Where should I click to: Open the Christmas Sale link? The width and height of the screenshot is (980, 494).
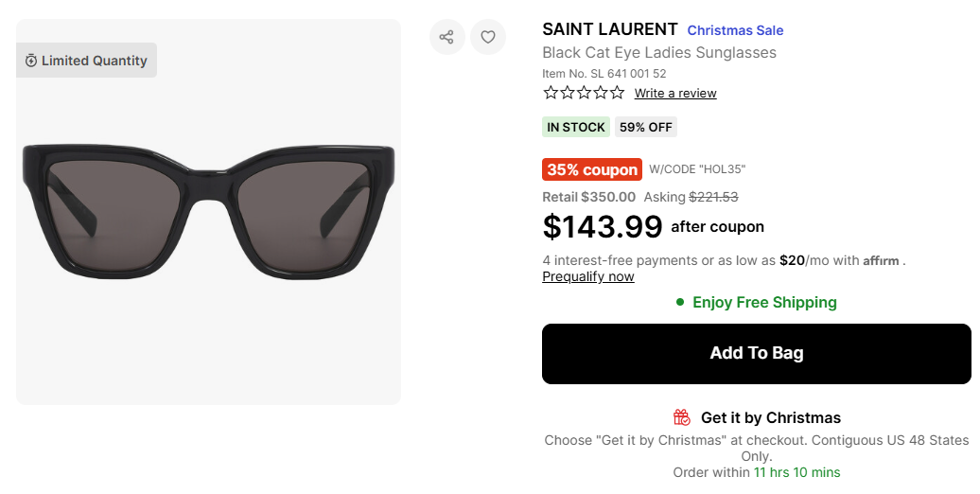pyautogui.click(x=735, y=30)
